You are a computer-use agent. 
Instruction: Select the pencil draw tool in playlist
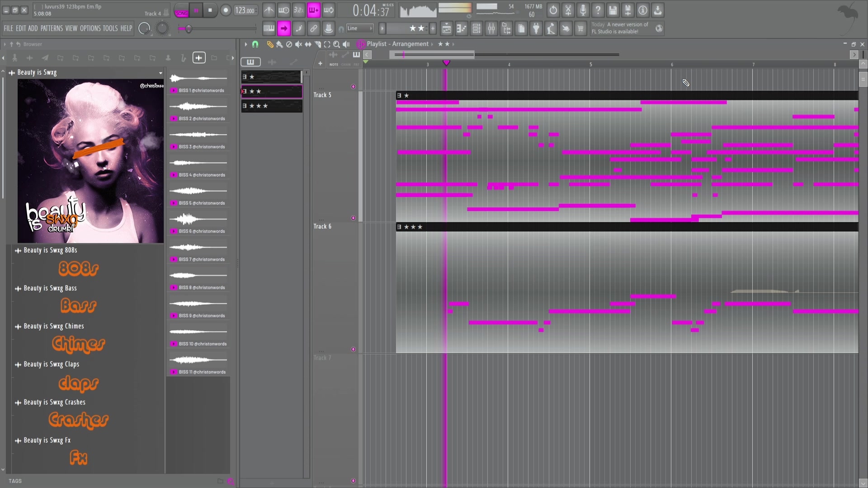tap(270, 44)
